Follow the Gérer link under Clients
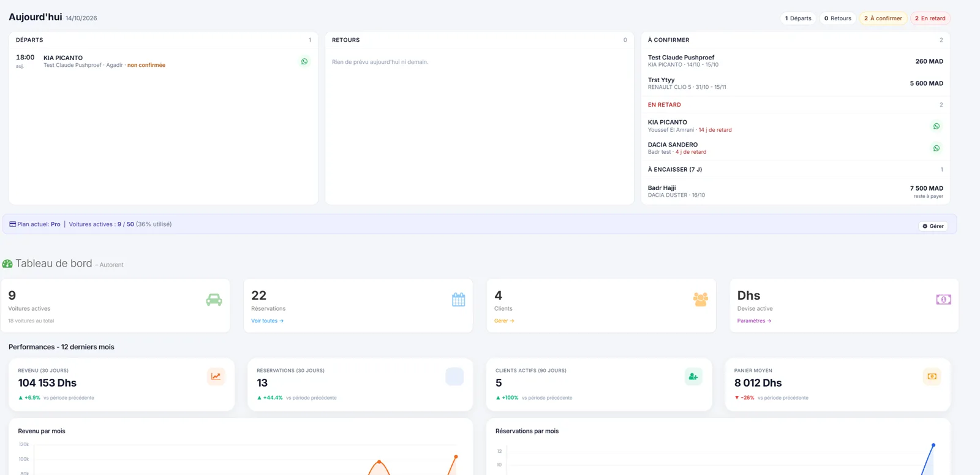Viewport: 980px width, 475px height. click(x=504, y=321)
